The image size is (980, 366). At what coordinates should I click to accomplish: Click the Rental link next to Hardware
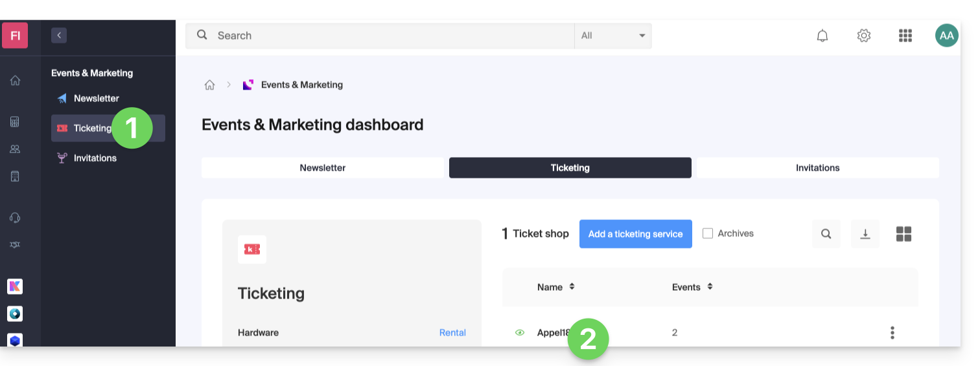pyautogui.click(x=452, y=332)
